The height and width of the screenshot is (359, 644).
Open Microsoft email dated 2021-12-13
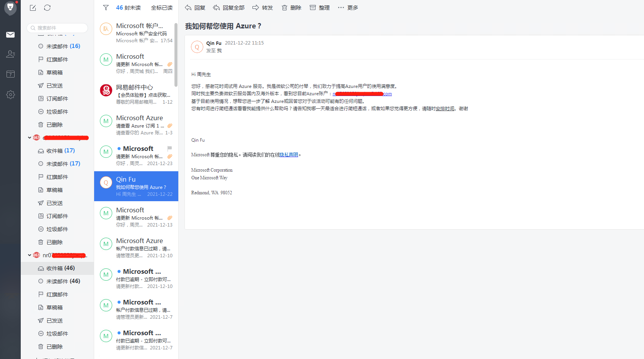tap(136, 217)
